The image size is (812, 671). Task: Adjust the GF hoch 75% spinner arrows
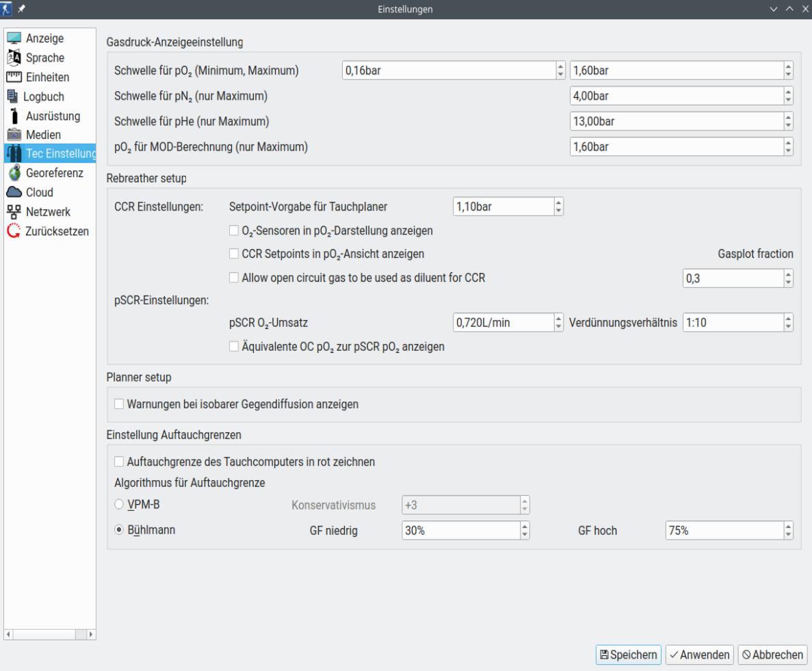788,530
